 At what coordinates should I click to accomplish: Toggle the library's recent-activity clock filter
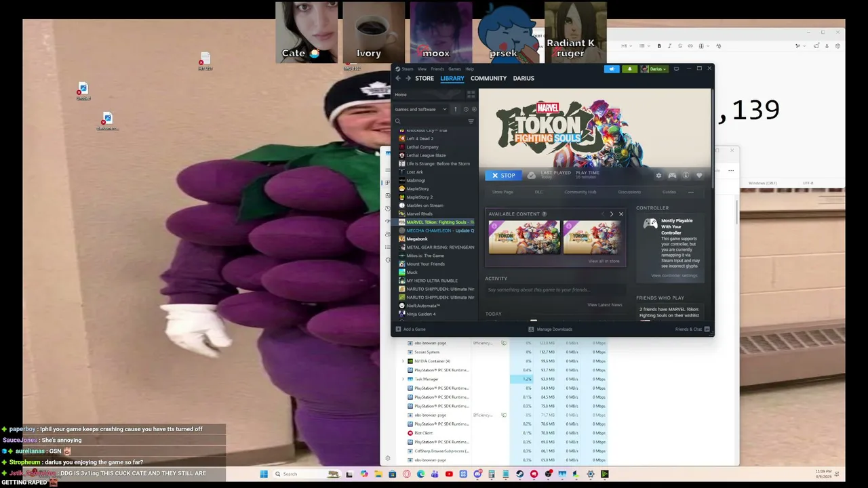(x=465, y=109)
